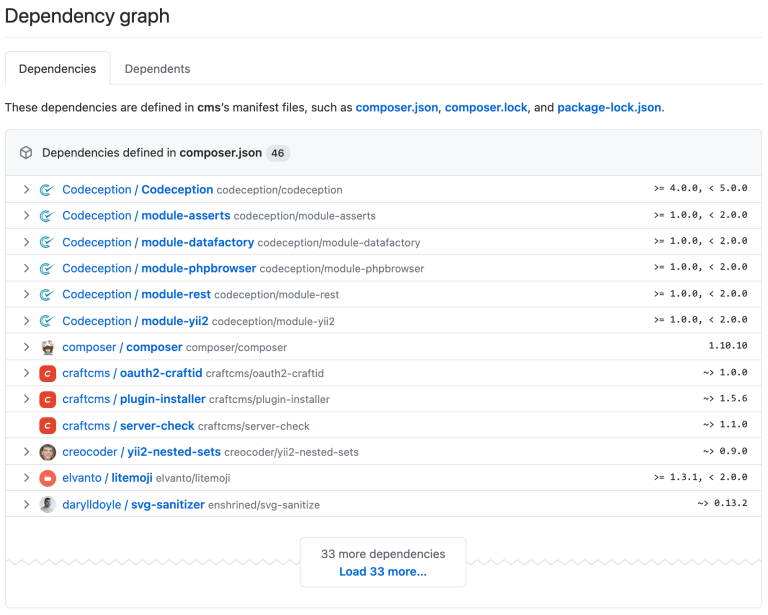Expand the composer / composer dependency row
This screenshot has height=615, width=768.
(x=26, y=347)
